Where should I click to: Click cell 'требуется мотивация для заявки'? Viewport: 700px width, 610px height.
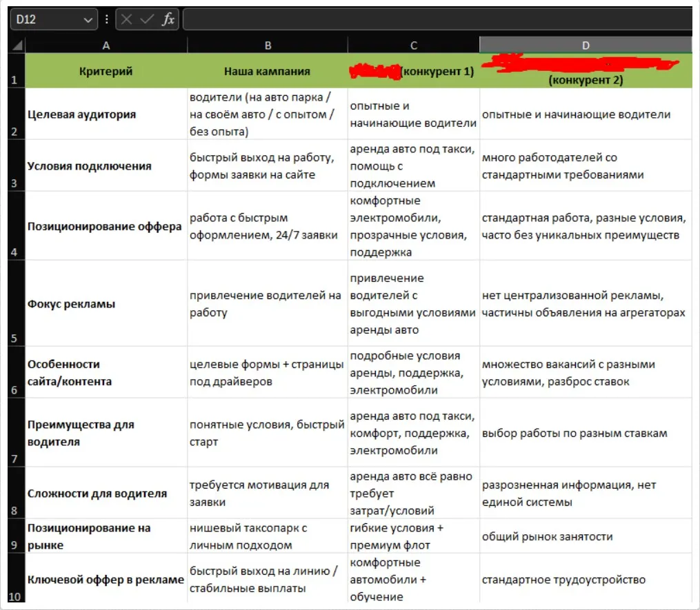[268, 493]
